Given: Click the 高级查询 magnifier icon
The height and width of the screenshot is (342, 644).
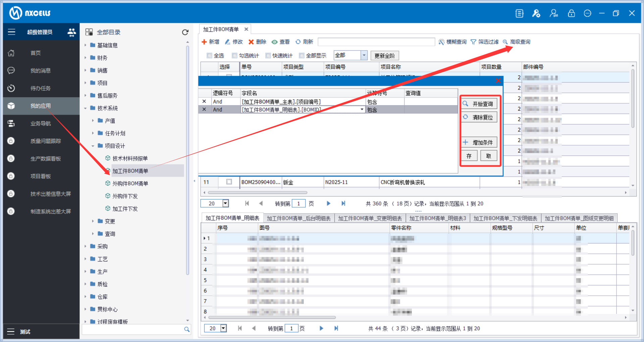Looking at the screenshot, I should click(x=505, y=42).
